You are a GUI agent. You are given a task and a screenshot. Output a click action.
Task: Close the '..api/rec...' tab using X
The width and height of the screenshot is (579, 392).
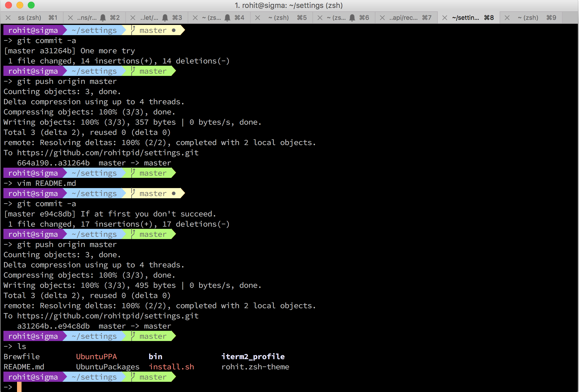tap(382, 18)
